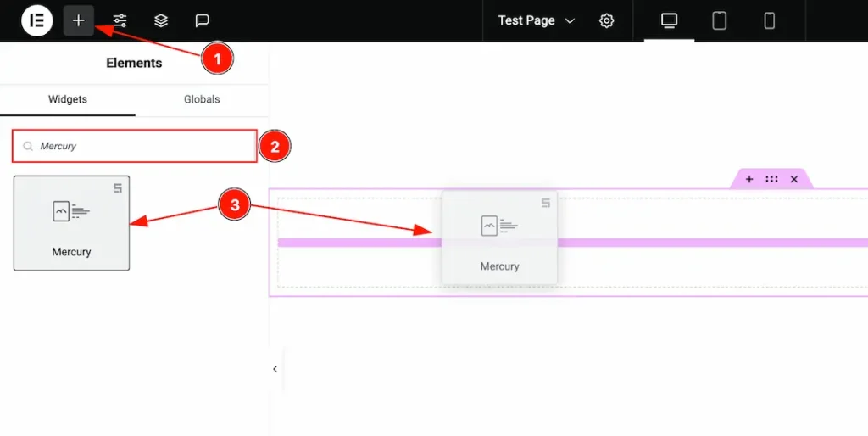Switch to mobile preview mode
The height and width of the screenshot is (436, 868).
(769, 20)
